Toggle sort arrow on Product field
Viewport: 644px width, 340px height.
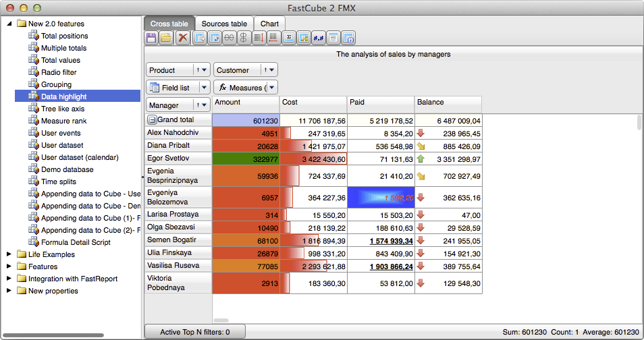pos(198,70)
